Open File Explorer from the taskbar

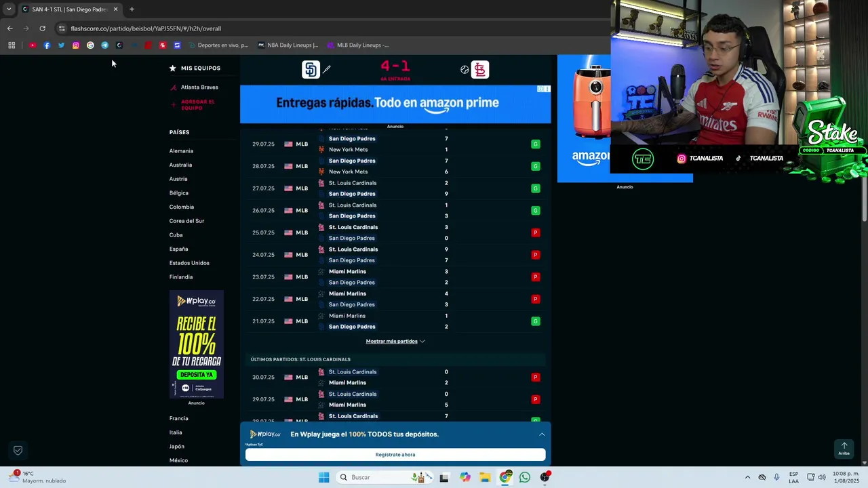click(x=485, y=477)
